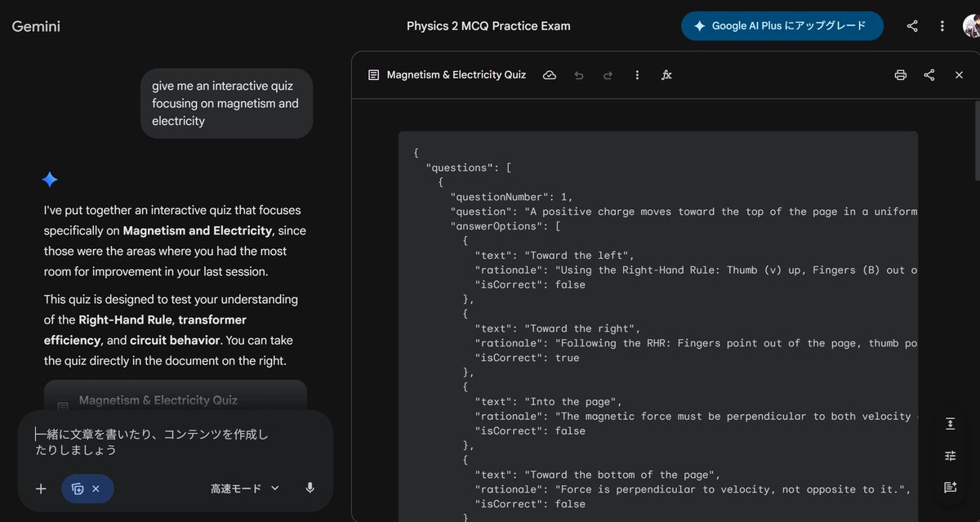Open the document panel three-dot menu
980x522 pixels.
point(637,75)
